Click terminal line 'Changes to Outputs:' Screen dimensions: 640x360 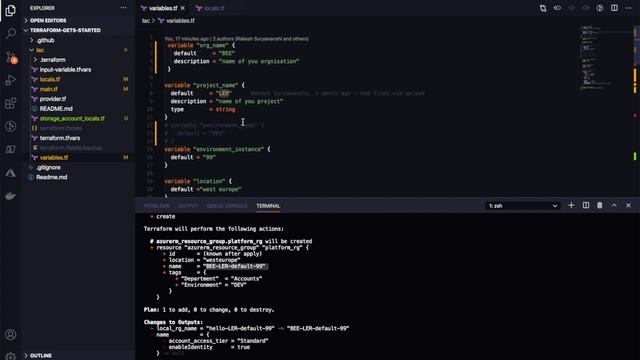173,322
